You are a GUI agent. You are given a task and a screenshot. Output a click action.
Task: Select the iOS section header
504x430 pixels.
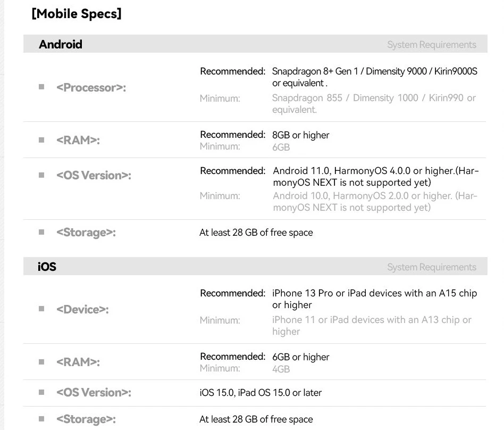coord(47,267)
